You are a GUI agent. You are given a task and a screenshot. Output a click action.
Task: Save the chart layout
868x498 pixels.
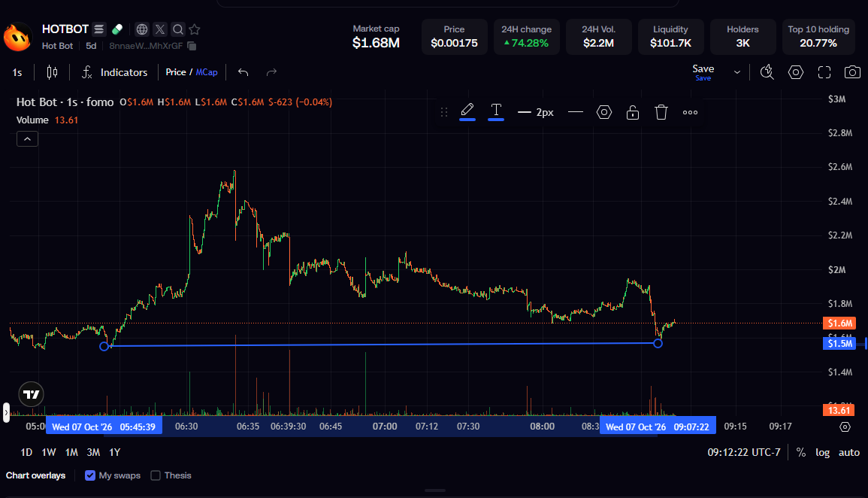coord(703,72)
